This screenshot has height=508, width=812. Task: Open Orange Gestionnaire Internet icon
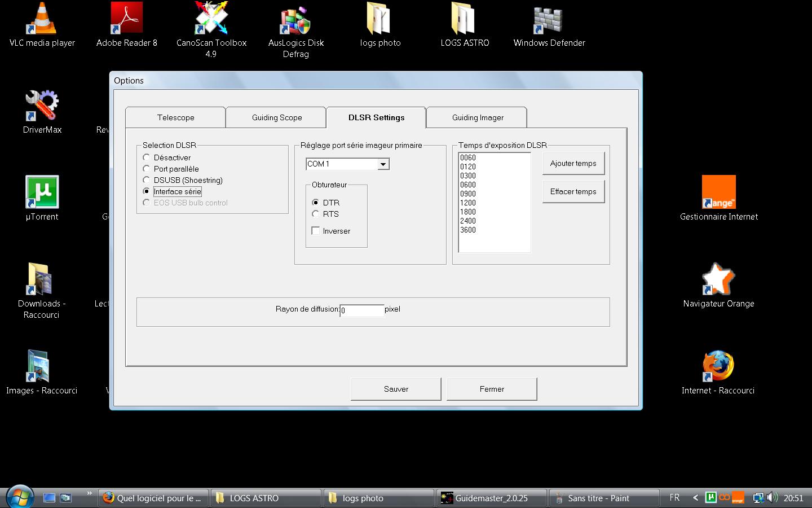719,199
